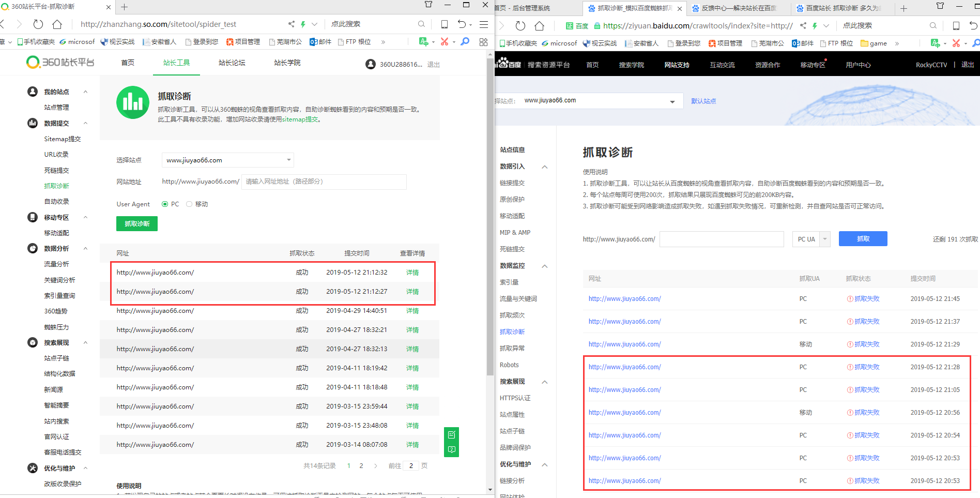Go to home page in Baidu browser window
980x498 pixels.
(x=540, y=26)
